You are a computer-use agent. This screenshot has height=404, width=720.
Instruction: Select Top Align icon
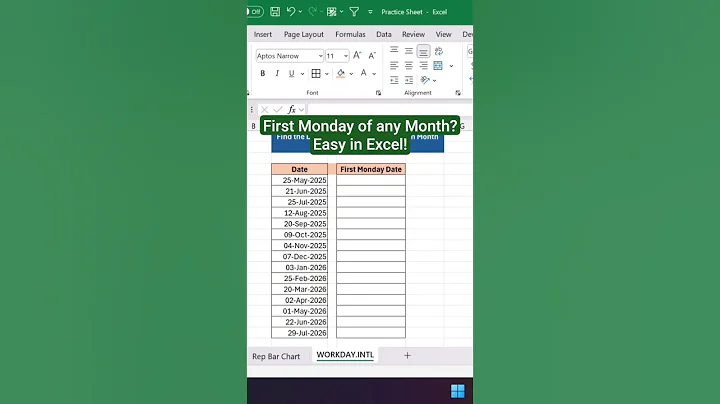(394, 50)
